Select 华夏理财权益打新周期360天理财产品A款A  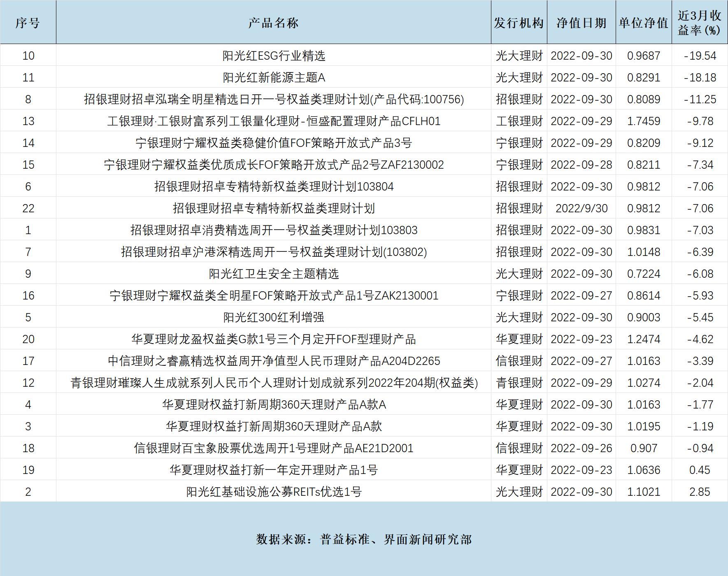coord(274,404)
